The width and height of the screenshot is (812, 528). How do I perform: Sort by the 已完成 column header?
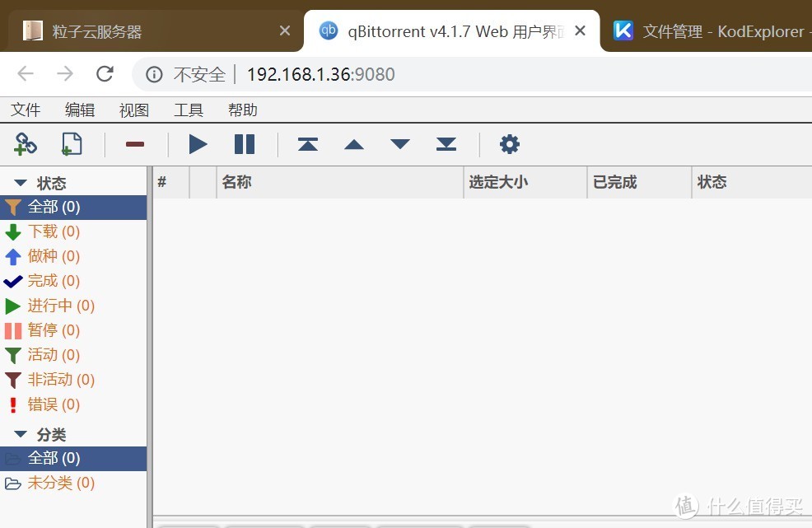pos(640,182)
